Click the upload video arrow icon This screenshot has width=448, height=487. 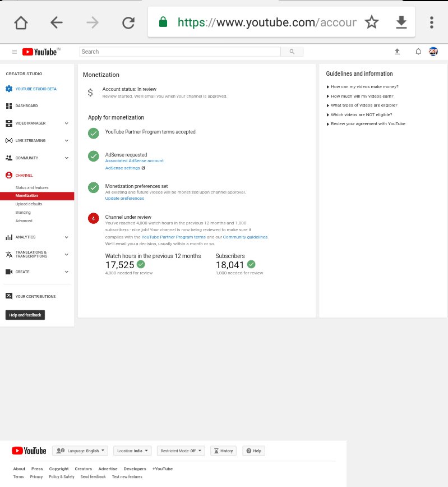(x=397, y=52)
